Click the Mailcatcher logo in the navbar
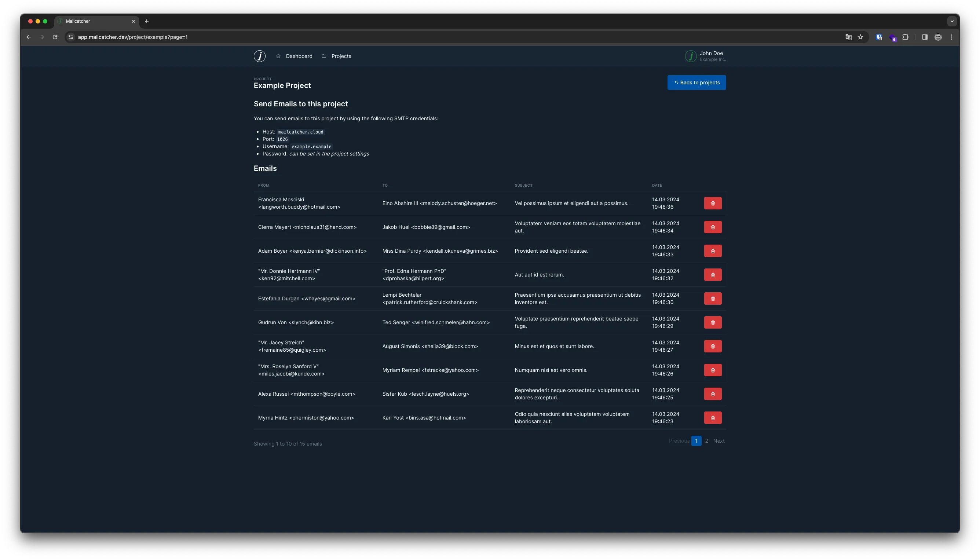 click(x=260, y=56)
